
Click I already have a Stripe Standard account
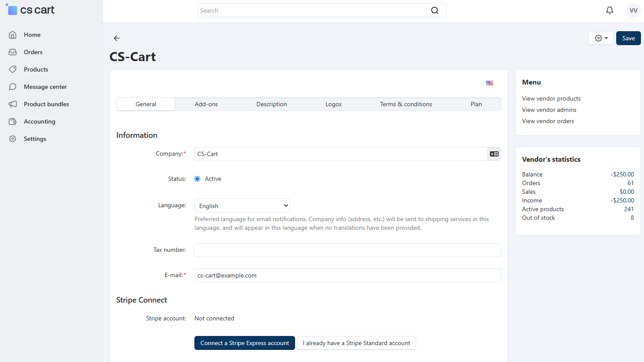356,343
